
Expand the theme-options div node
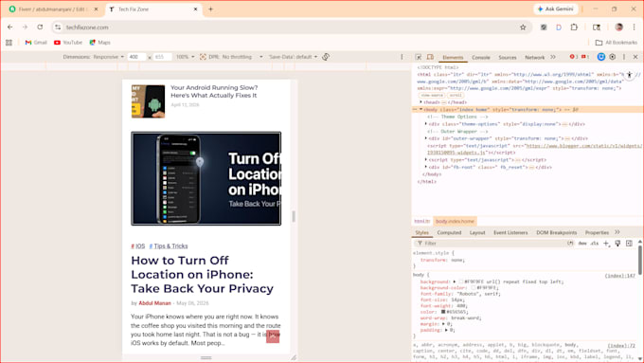point(426,124)
